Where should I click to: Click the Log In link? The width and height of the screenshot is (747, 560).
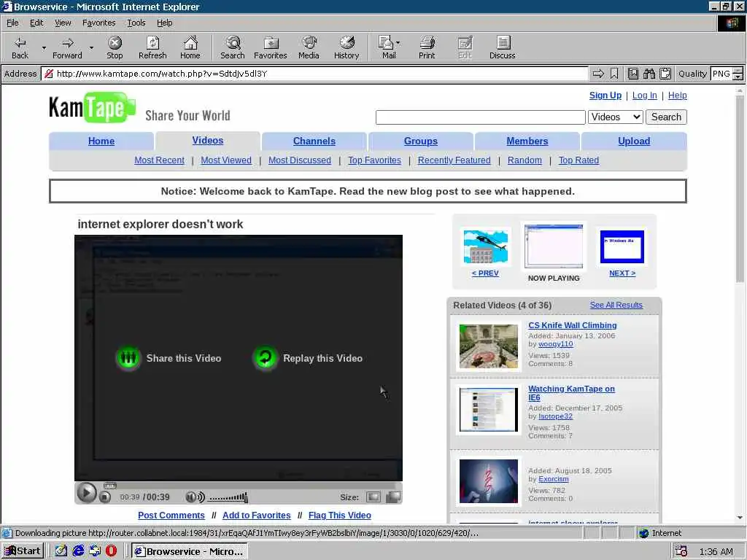pos(645,96)
